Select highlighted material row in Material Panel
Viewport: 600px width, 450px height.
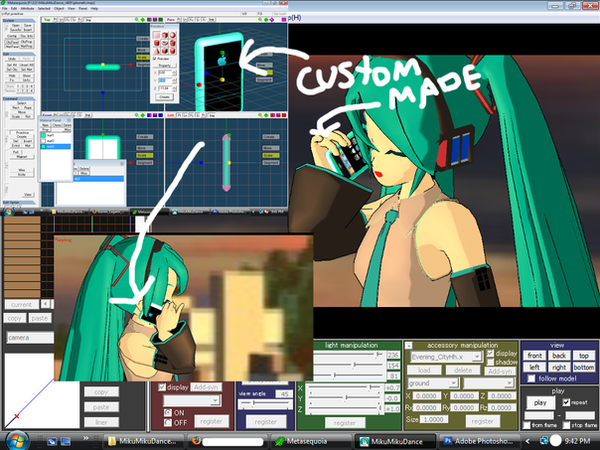click(55, 146)
